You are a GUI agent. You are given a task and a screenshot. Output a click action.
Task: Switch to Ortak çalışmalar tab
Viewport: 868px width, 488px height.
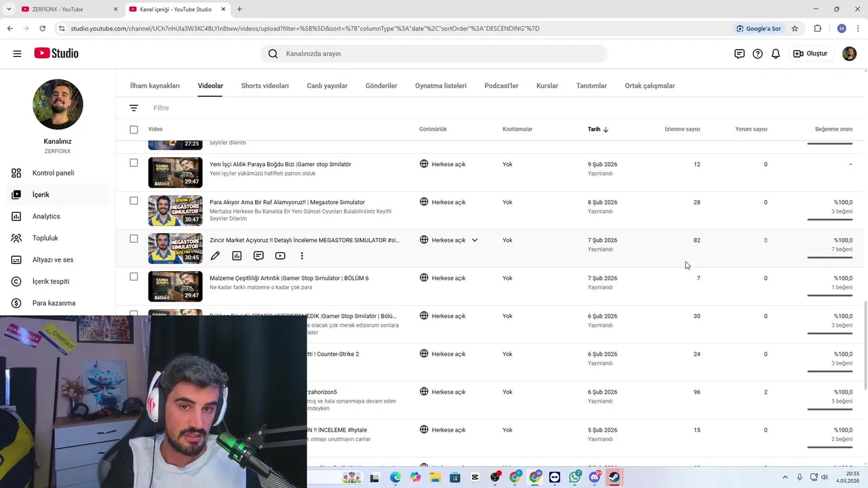coord(650,85)
